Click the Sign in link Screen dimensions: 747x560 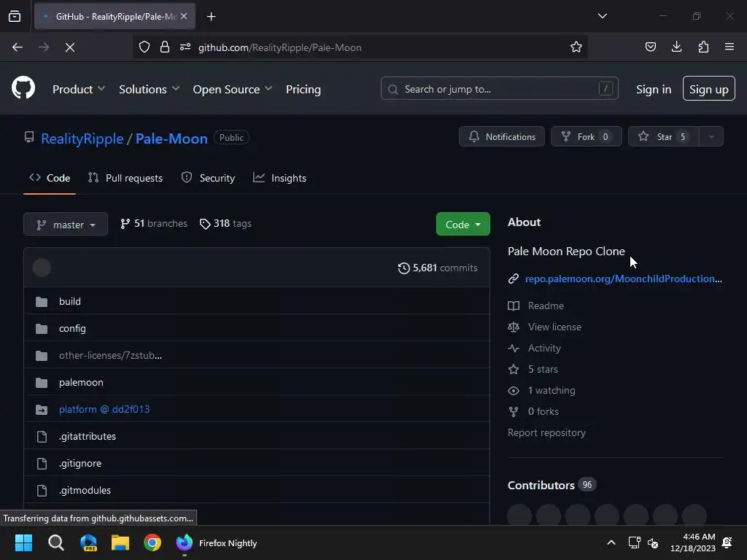click(653, 89)
